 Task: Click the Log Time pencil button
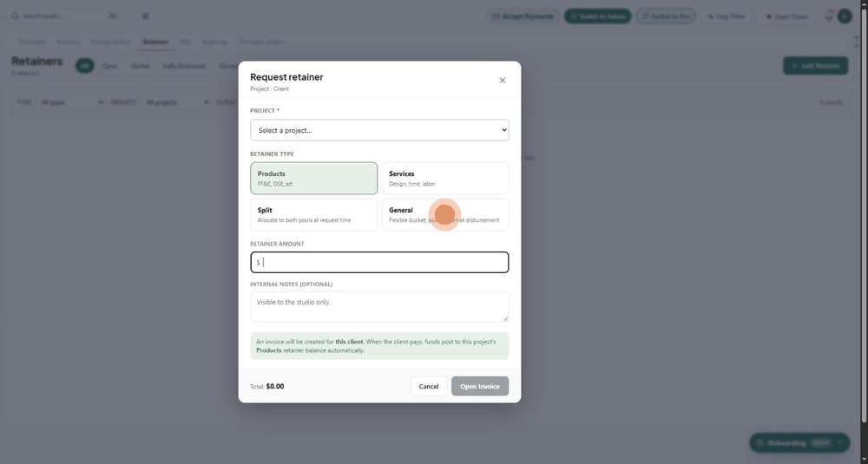click(x=727, y=16)
